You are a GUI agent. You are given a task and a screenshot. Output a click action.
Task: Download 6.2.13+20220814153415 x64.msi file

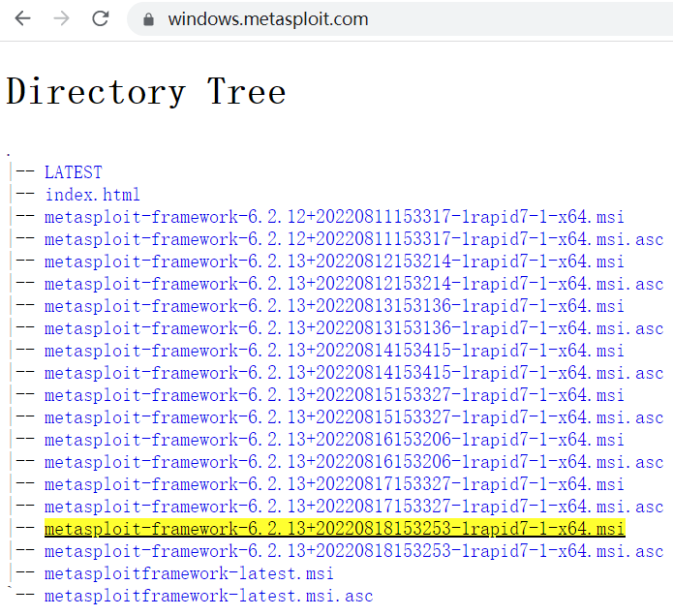[x=334, y=352]
